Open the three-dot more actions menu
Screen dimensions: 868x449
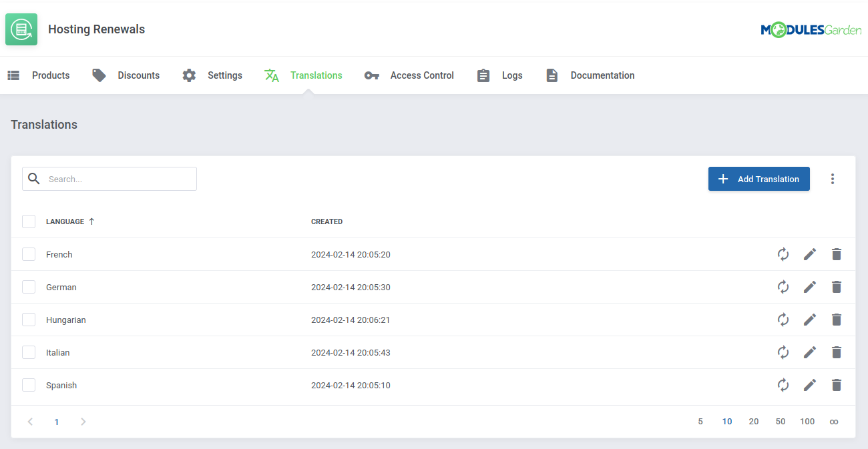point(833,179)
